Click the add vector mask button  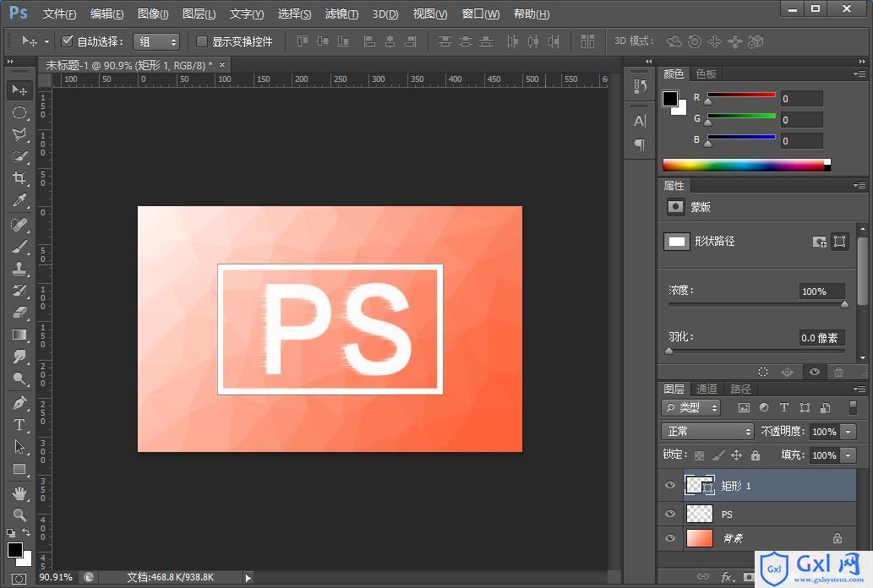(x=839, y=241)
